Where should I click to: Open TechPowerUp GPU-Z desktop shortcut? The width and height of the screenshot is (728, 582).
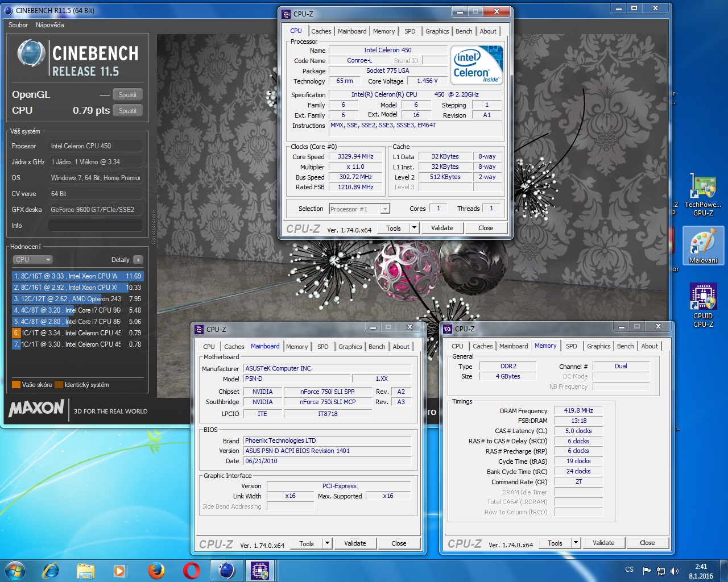coord(703,195)
